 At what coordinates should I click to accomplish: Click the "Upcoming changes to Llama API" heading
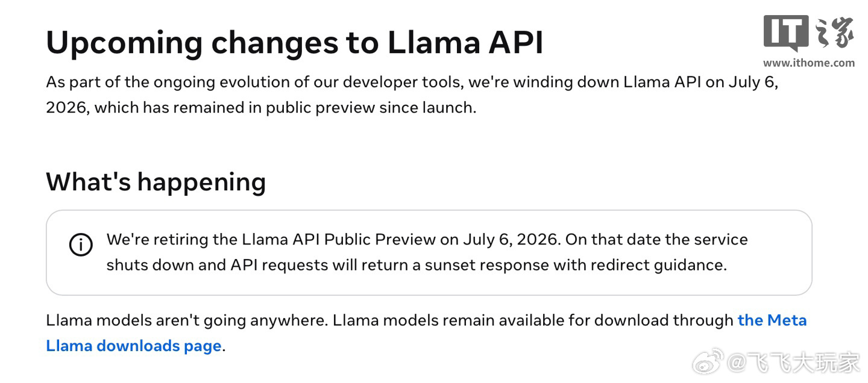tap(295, 43)
